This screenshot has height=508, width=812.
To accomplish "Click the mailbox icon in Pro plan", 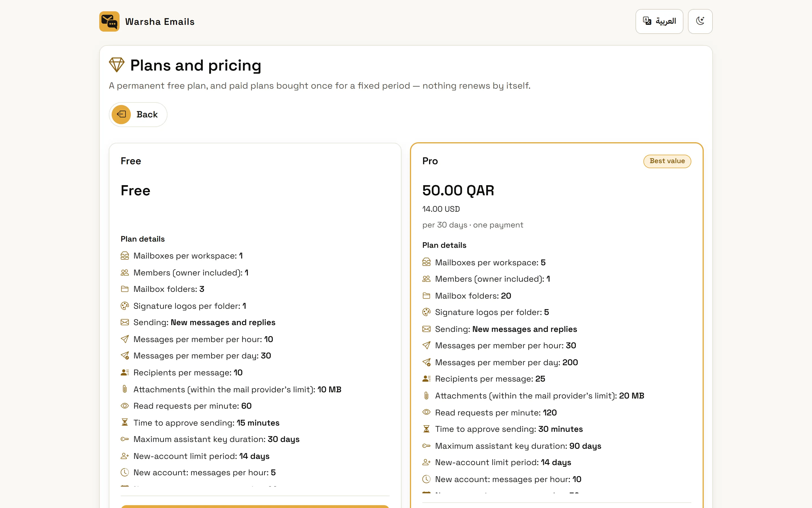I will click(x=426, y=262).
